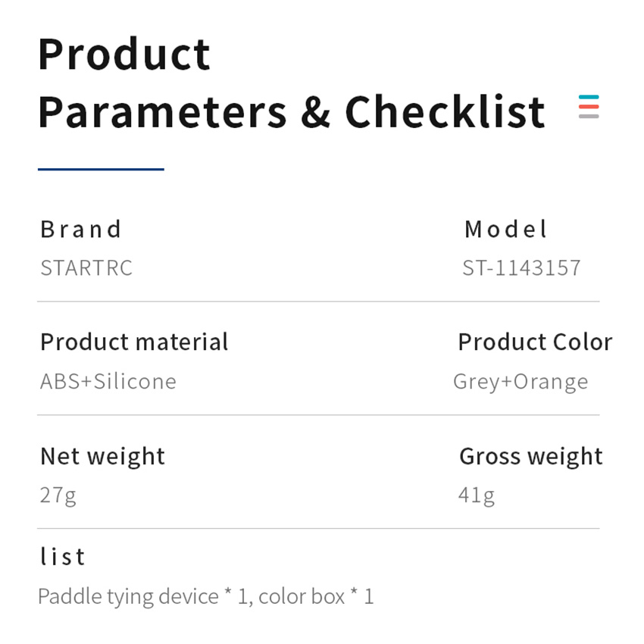The width and height of the screenshot is (644, 644).
Task: Click the 27g net weight value
Action: point(58,496)
